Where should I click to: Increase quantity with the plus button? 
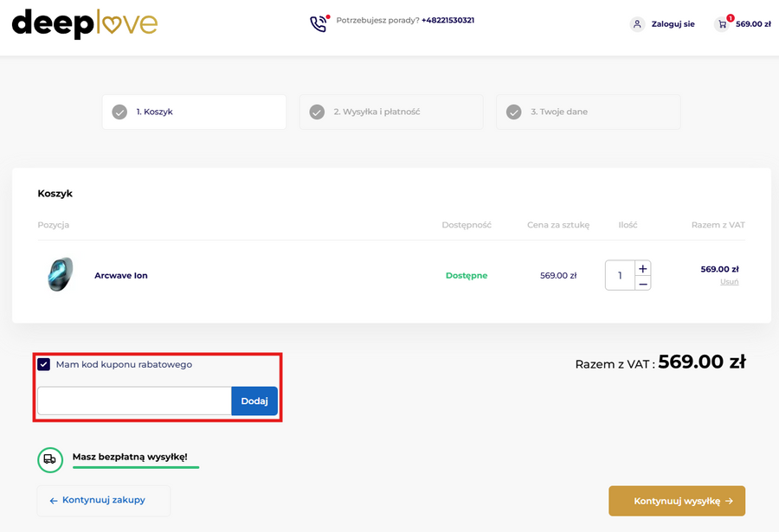[x=643, y=268]
